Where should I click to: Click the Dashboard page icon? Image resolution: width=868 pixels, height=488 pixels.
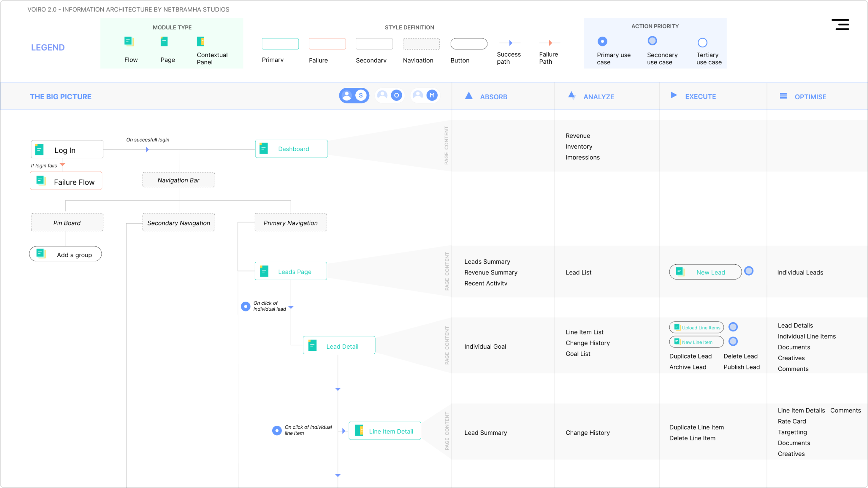pyautogui.click(x=263, y=148)
